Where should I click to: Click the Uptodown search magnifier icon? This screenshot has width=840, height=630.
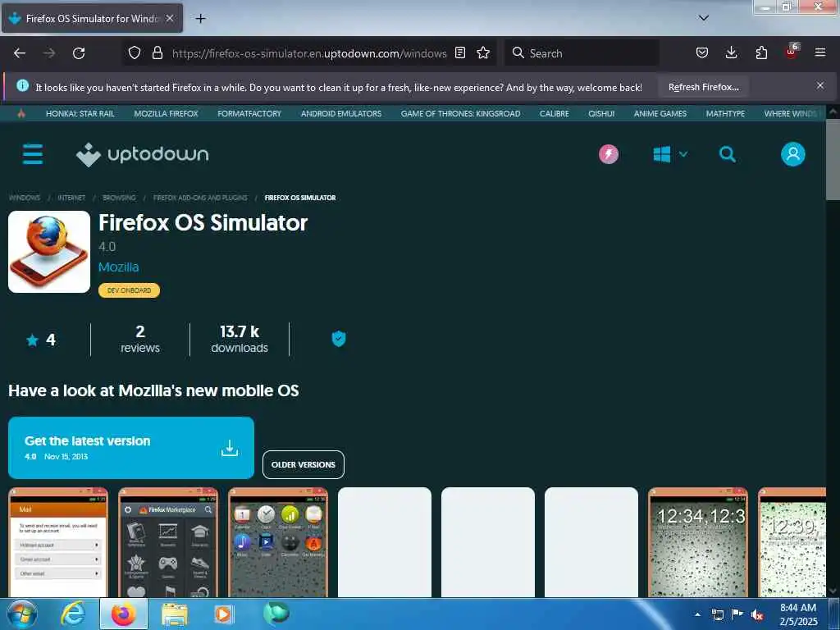pyautogui.click(x=727, y=154)
